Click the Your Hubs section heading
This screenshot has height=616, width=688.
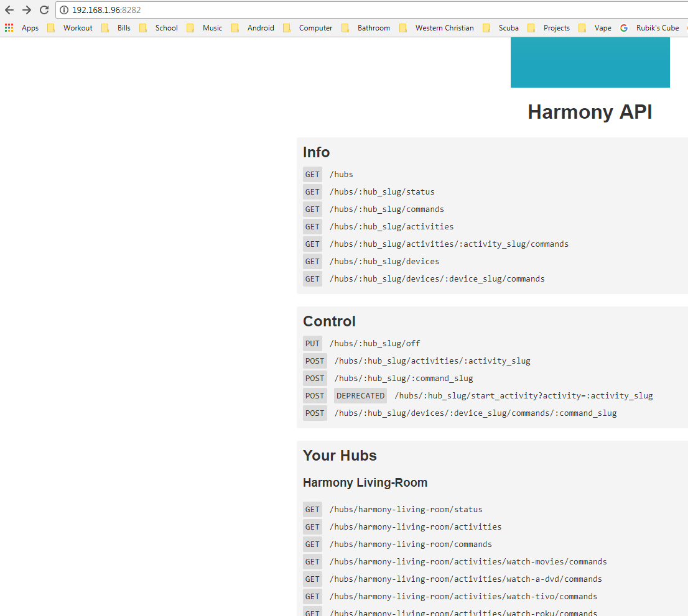(x=340, y=456)
